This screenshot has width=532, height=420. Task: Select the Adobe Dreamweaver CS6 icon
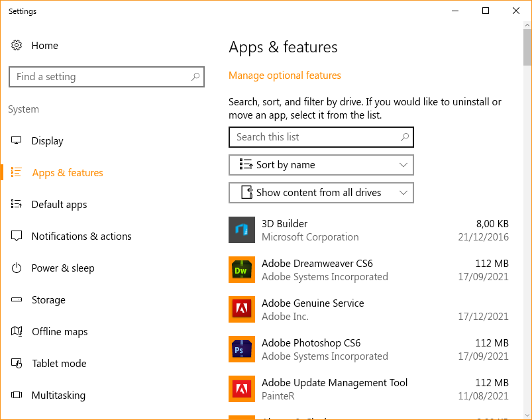242,270
